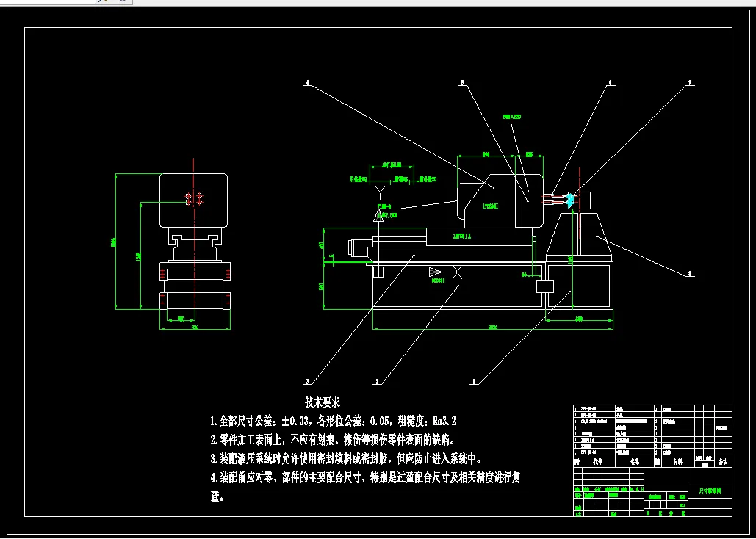Select balloon number 3 at the bottom
The width and height of the screenshot is (756, 539).
point(306,382)
